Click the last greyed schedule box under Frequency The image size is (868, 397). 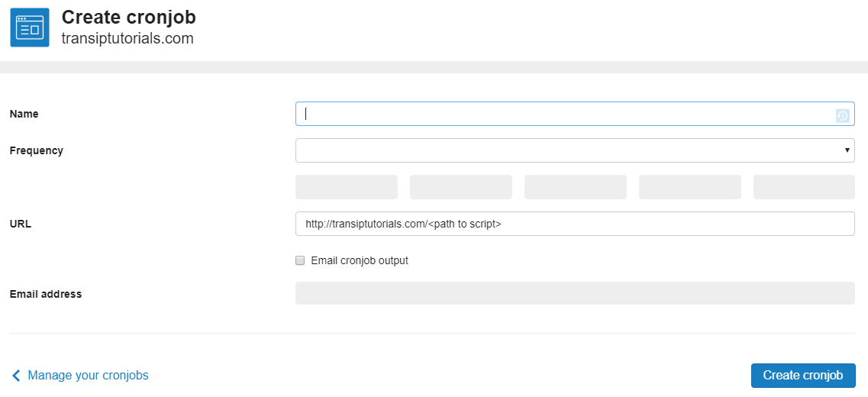(804, 187)
